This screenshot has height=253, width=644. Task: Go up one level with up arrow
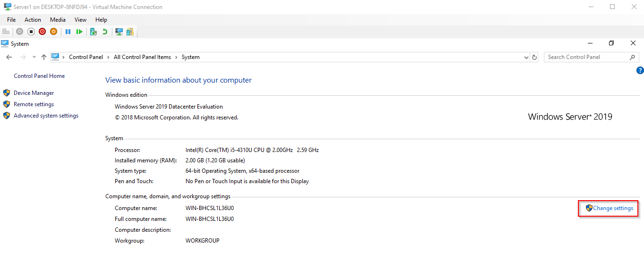[44, 57]
